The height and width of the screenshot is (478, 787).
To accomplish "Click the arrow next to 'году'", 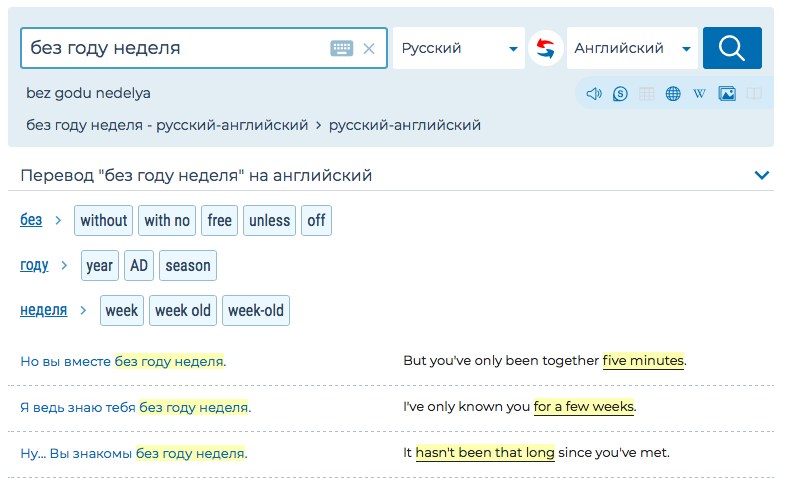I will tap(64, 266).
